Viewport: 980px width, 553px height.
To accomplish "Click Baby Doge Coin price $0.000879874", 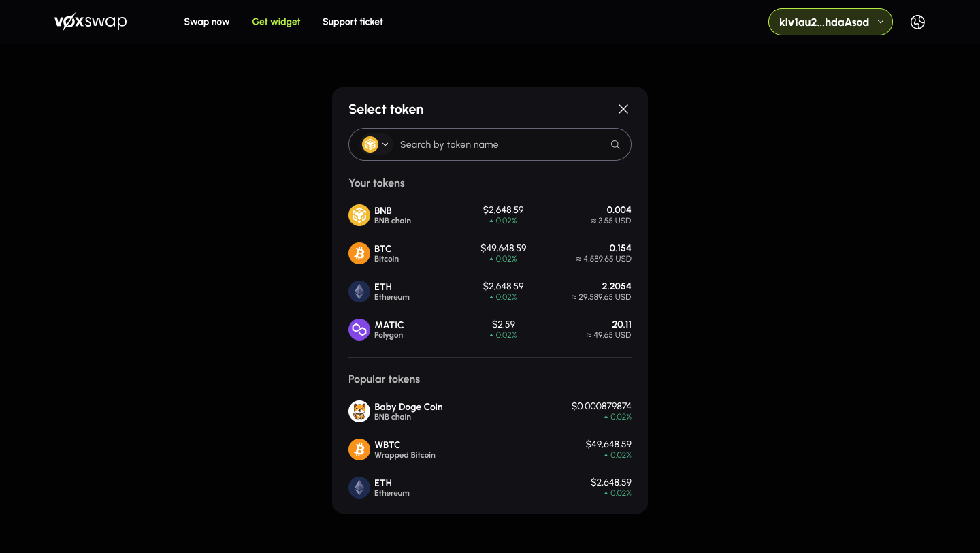I will (x=602, y=406).
